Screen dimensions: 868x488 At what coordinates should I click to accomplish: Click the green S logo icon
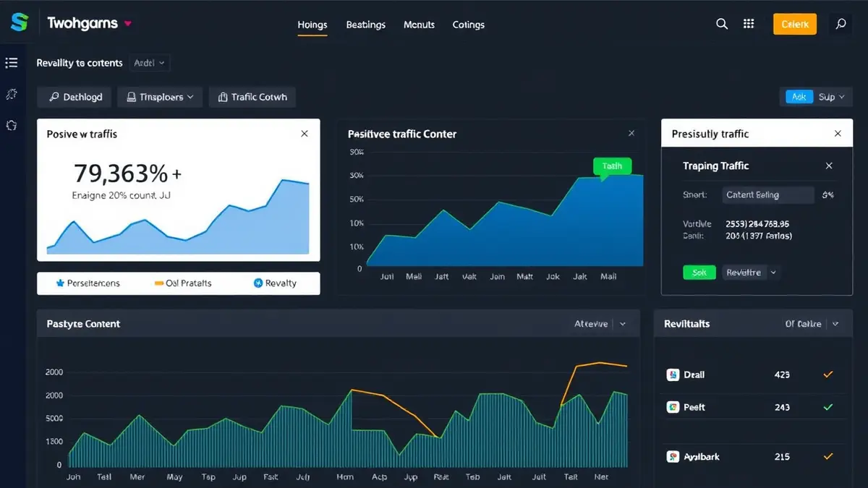19,23
